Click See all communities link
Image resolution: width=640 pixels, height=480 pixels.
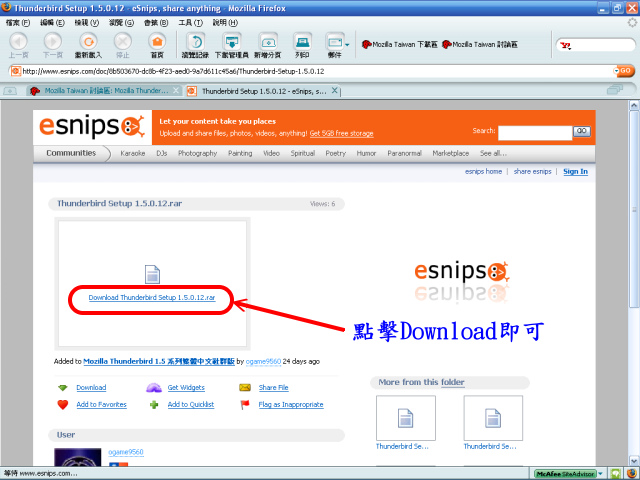(x=493, y=153)
